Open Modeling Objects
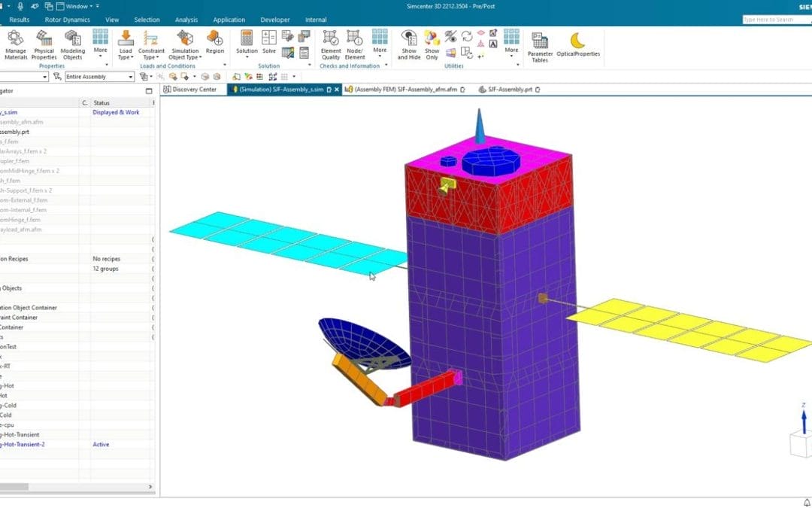Image resolution: width=812 pixels, height=508 pixels. 72,44
